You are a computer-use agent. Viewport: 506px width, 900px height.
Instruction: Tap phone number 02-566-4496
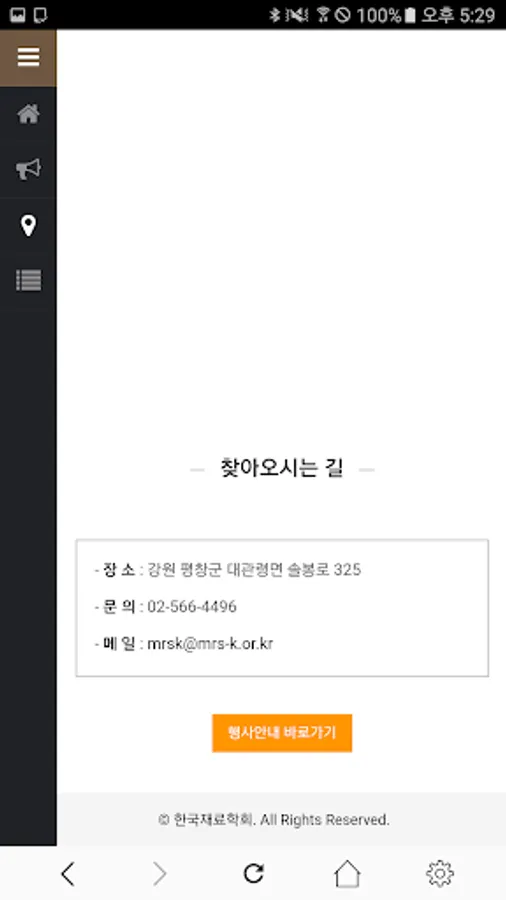[192, 607]
